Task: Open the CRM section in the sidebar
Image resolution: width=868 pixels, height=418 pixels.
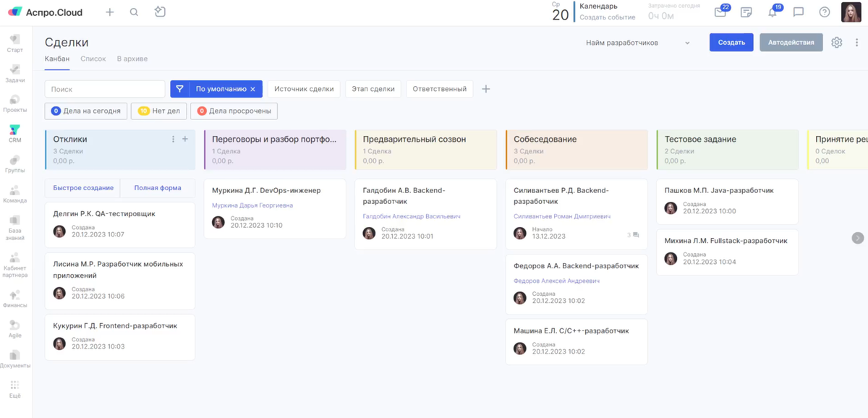Action: pyautogui.click(x=15, y=132)
